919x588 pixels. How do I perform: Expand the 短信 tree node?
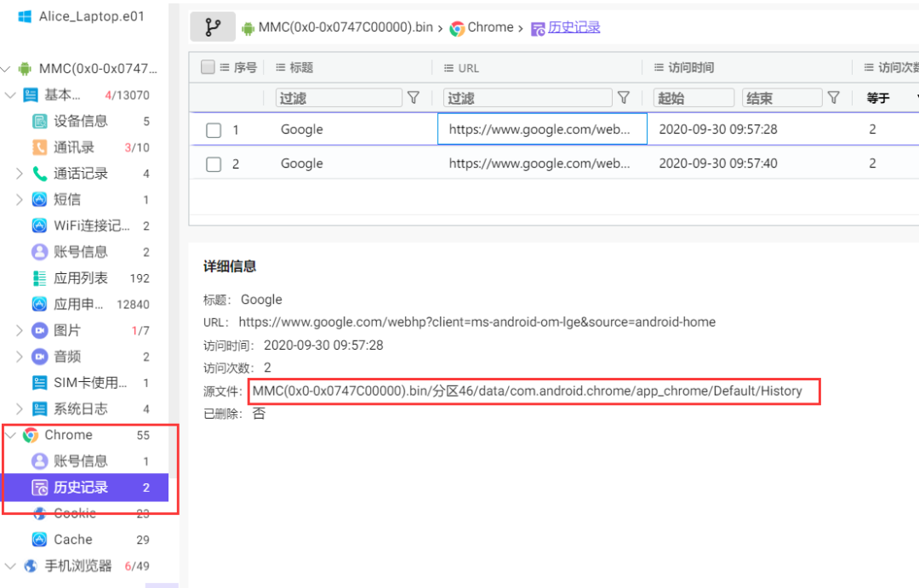coord(20,199)
